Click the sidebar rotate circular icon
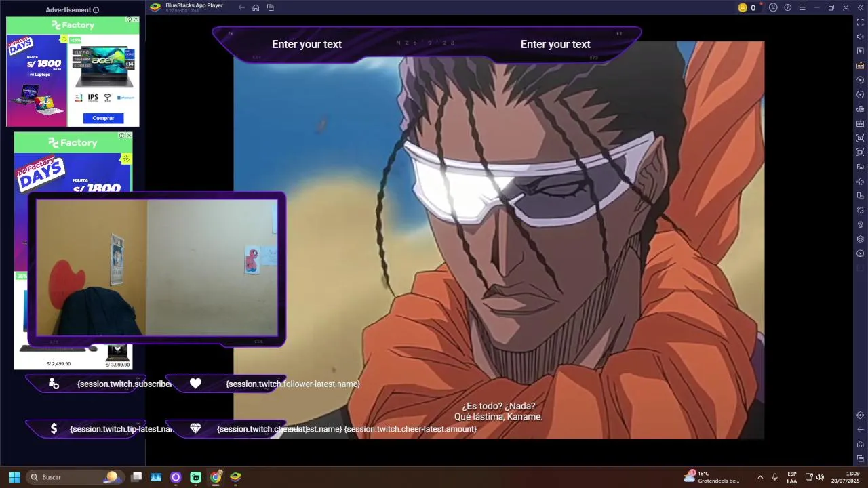 coord(861,94)
